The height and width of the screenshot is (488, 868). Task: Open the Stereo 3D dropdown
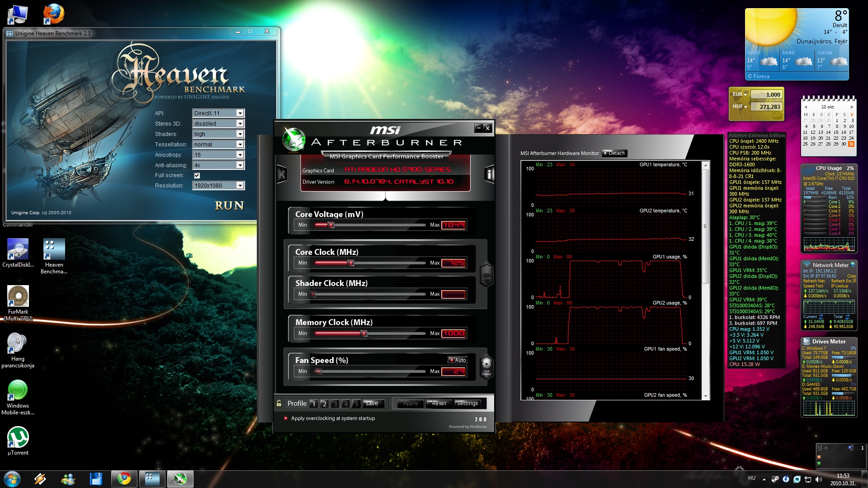point(240,124)
